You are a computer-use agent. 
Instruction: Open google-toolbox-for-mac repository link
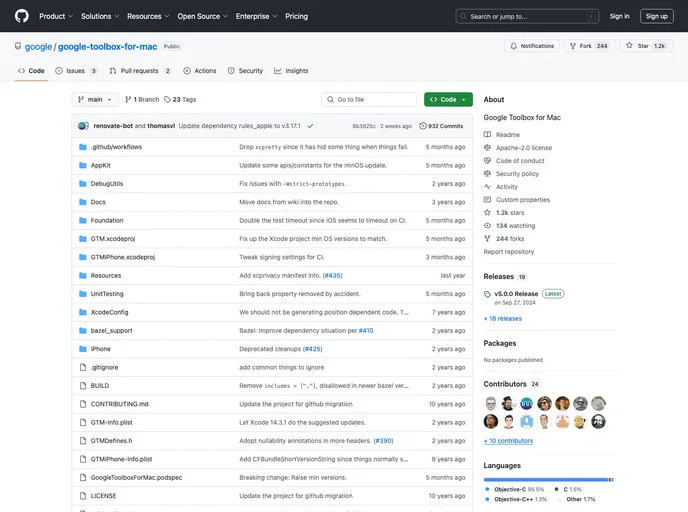click(108, 47)
